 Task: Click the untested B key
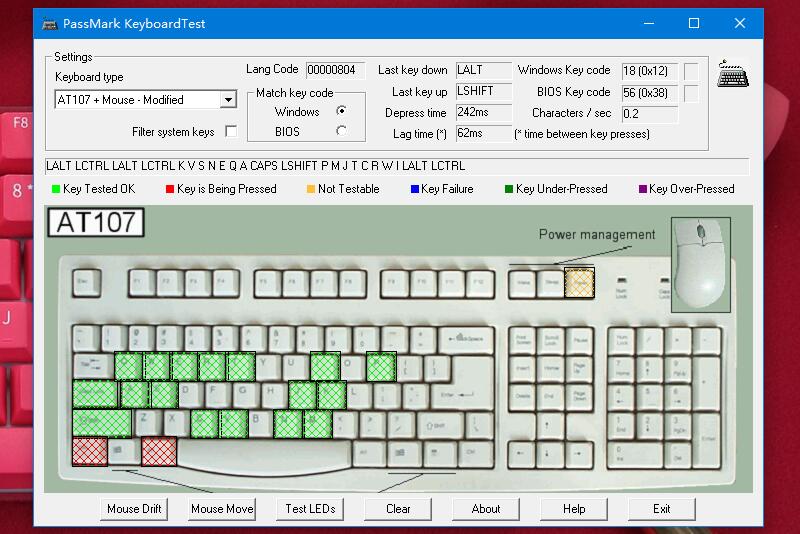(261, 423)
